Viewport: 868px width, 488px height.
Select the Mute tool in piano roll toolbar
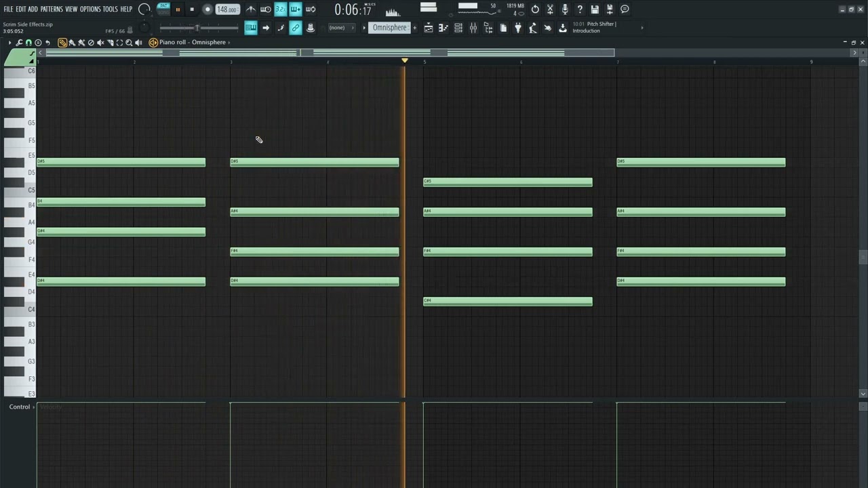(100, 42)
